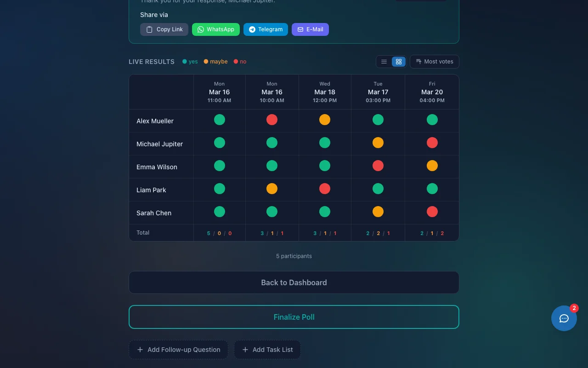Image resolution: width=588 pixels, height=368 pixels.
Task: Select the Sarah Chen row name
Action: (154, 213)
